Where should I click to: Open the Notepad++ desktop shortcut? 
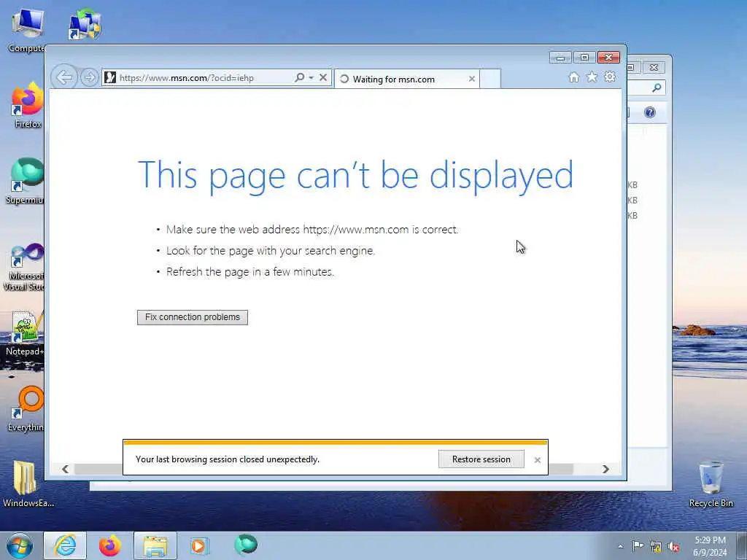pos(26,332)
